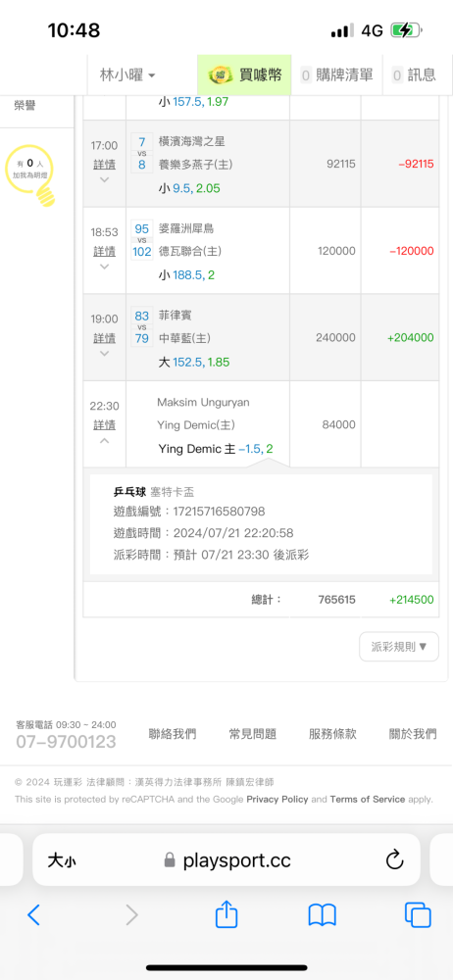
Task: Open the 林小曜 user dropdown
Action: tap(127, 75)
